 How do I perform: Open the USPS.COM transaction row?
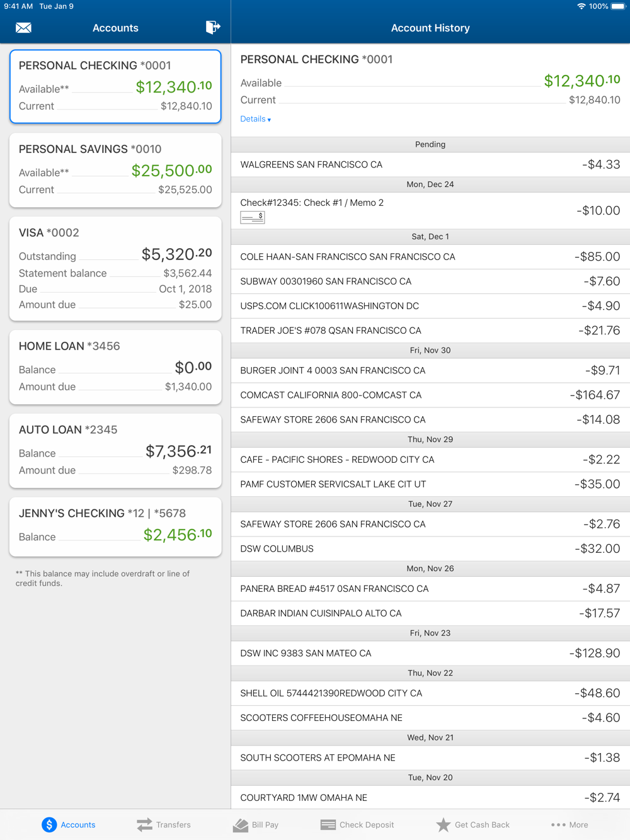[x=430, y=306]
